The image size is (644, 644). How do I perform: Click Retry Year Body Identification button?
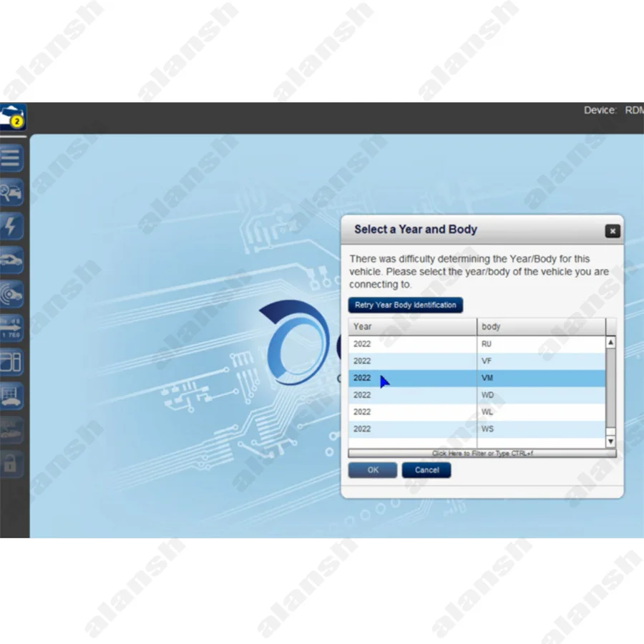(x=406, y=305)
